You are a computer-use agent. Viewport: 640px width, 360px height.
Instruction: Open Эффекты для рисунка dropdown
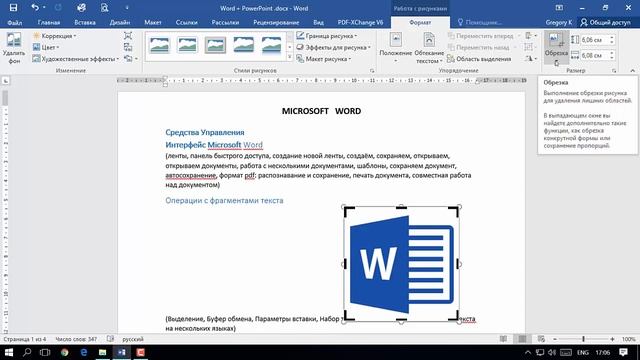[333, 47]
